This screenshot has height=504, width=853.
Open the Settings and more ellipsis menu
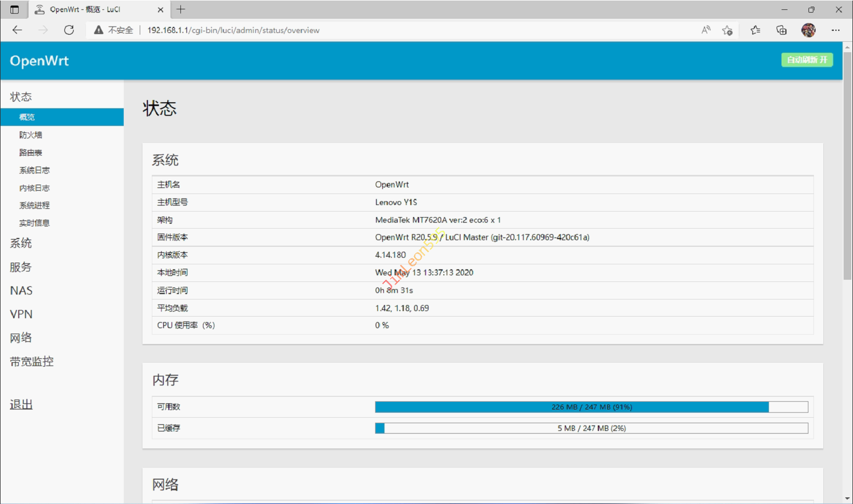point(835,30)
